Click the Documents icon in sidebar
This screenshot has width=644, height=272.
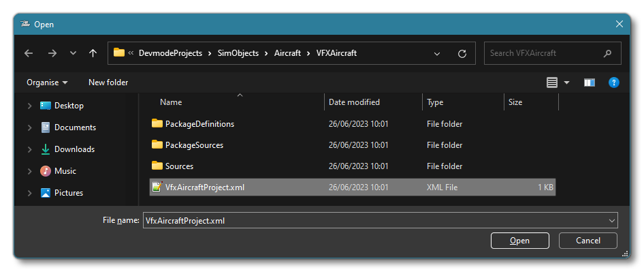click(x=46, y=127)
